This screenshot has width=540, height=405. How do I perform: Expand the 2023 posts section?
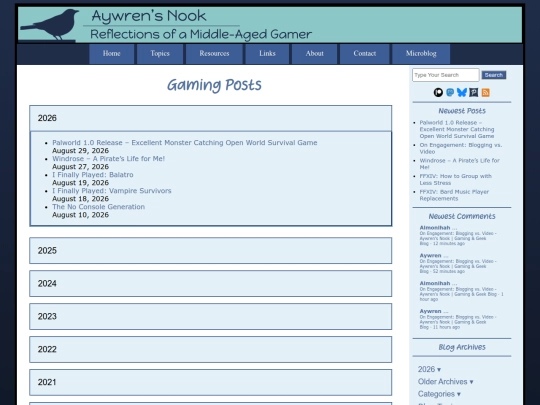coord(210,316)
